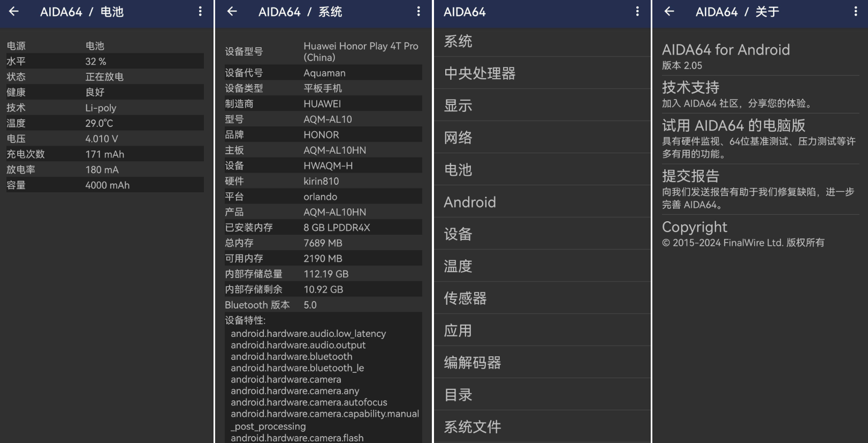This screenshot has width=868, height=443.
Task: Select codename value Aquaman
Action: tap(324, 73)
